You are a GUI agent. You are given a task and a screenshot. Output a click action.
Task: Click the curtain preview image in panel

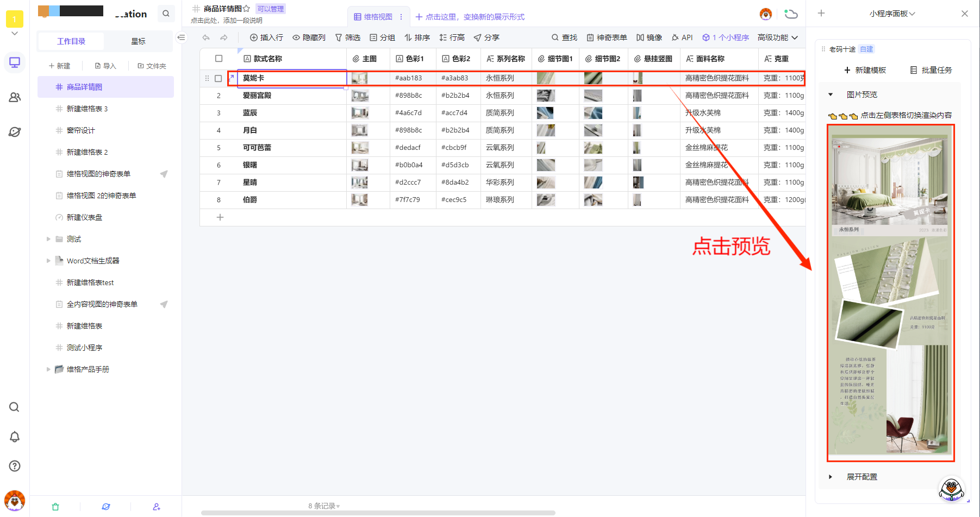click(890, 293)
